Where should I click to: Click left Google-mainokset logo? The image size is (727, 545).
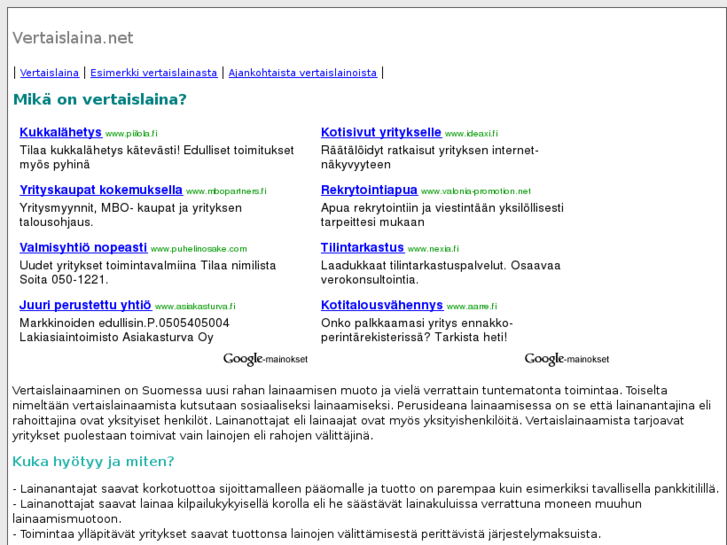point(265,359)
